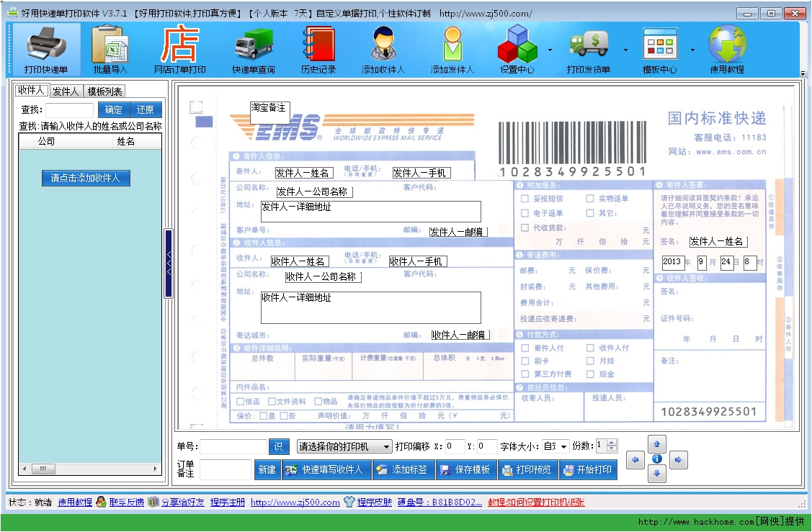
Task: Click the 添加标签 button
Action: 403,469
